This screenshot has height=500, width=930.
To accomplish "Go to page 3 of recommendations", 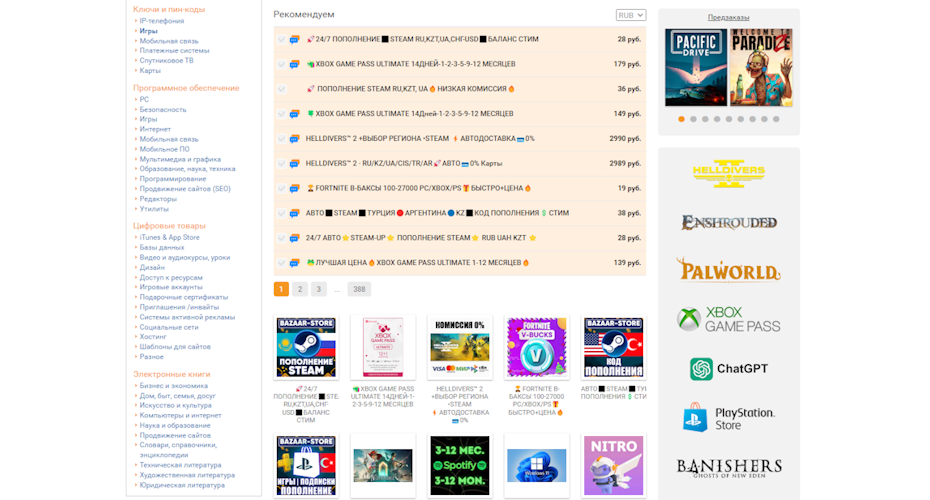I will click(x=319, y=289).
